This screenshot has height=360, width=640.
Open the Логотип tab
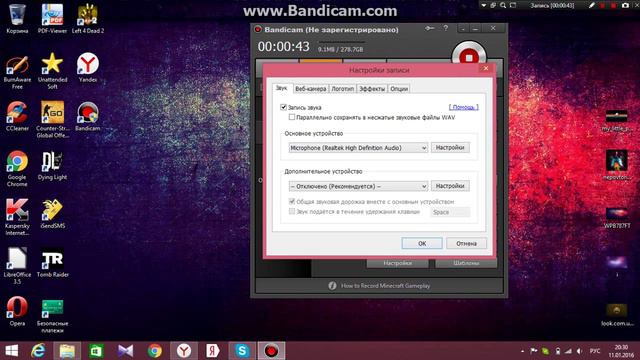(342, 89)
